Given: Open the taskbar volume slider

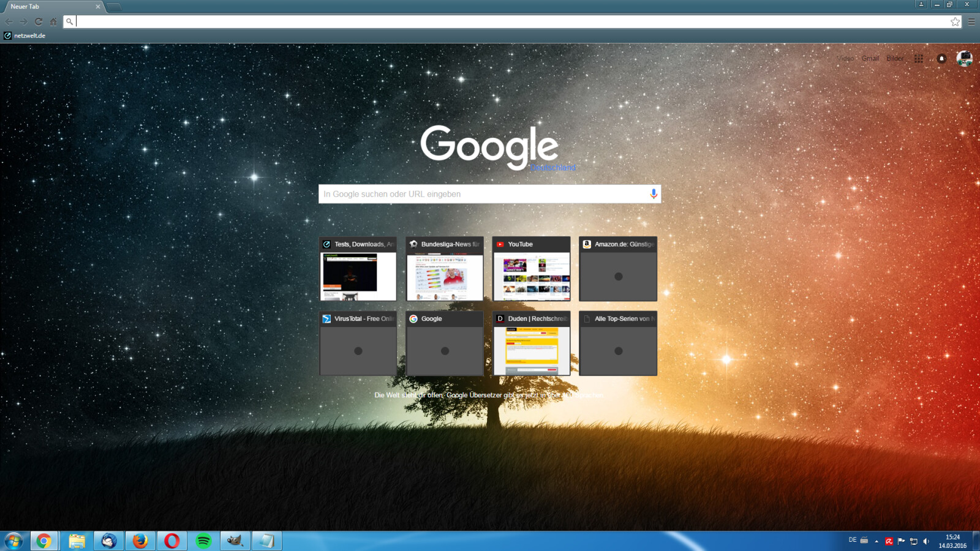Looking at the screenshot, I should 927,541.
